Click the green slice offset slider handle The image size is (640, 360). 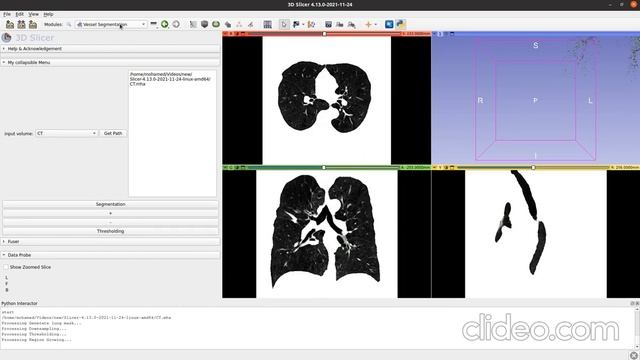point(324,167)
